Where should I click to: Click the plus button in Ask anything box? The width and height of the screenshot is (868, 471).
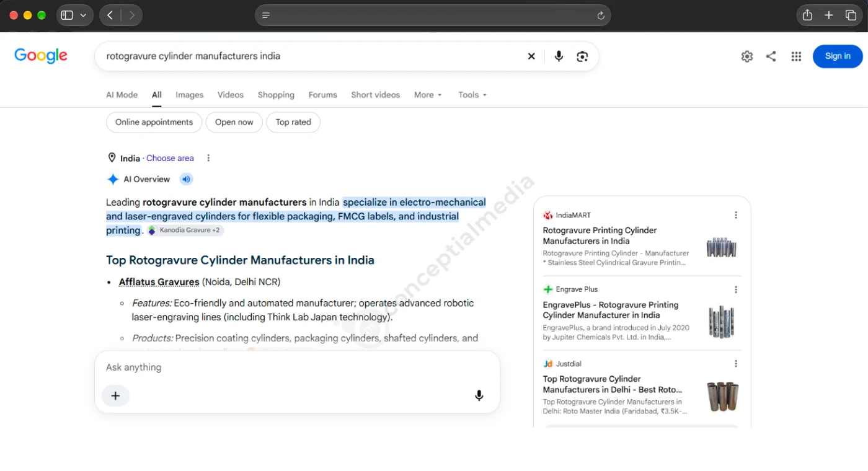click(115, 395)
